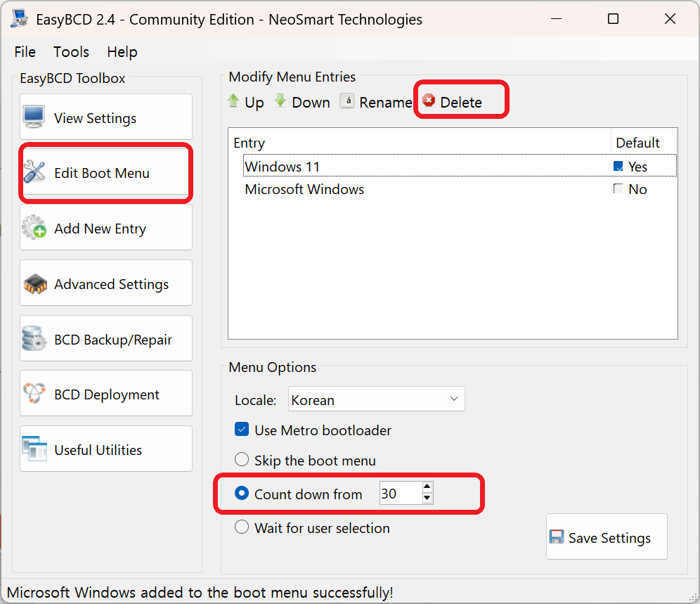Viewport: 700px width, 604px height.
Task: Choose Wait for user selection
Action: [242, 527]
